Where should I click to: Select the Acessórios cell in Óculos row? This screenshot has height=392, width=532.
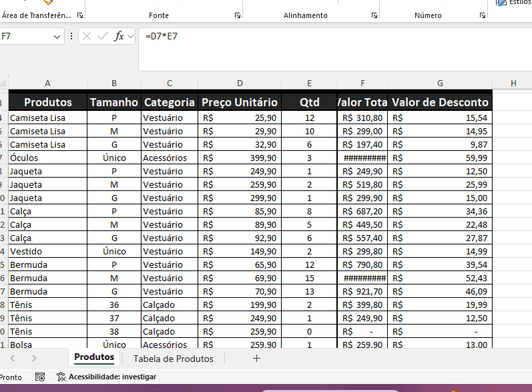point(170,158)
